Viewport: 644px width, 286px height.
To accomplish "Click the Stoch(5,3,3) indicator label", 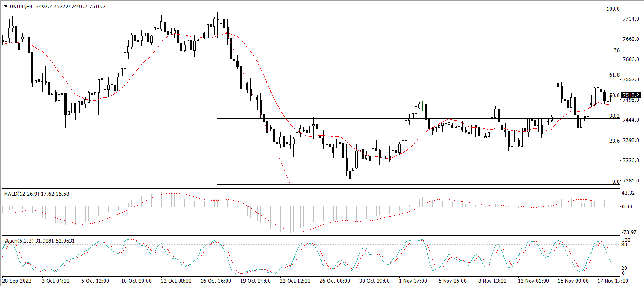I will [17, 241].
